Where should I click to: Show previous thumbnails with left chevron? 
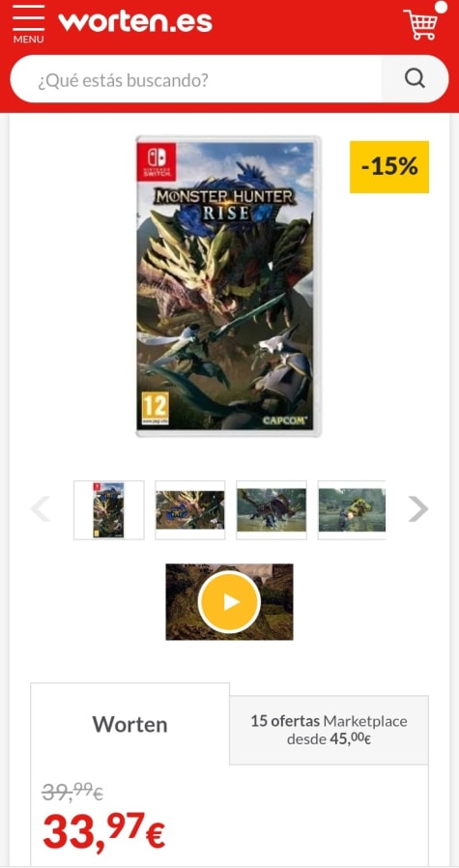pyautogui.click(x=41, y=508)
